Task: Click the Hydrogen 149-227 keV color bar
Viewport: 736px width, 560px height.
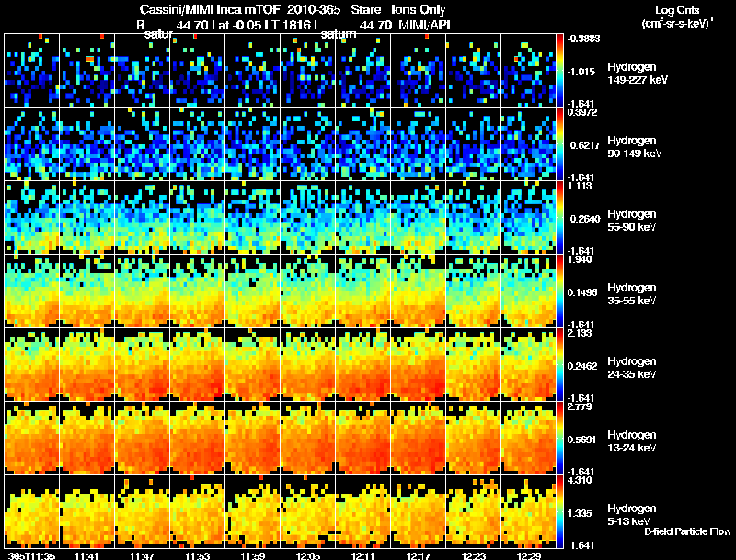Action: coord(559,71)
